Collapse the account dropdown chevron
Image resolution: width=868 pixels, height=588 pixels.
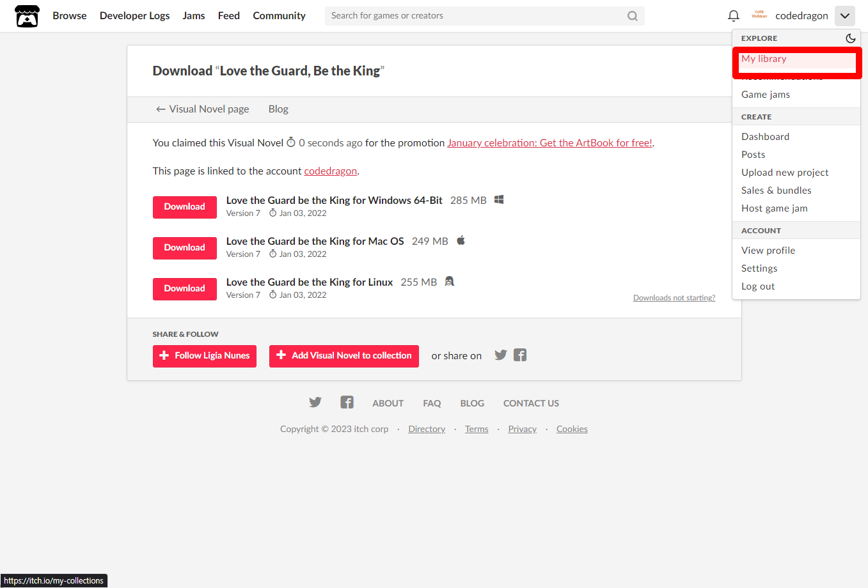click(x=845, y=16)
